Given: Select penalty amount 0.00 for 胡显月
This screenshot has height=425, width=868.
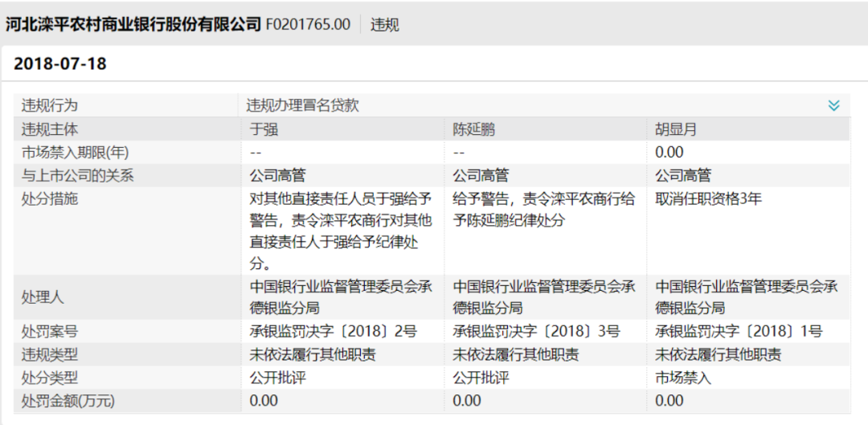Looking at the screenshot, I should 669,401.
